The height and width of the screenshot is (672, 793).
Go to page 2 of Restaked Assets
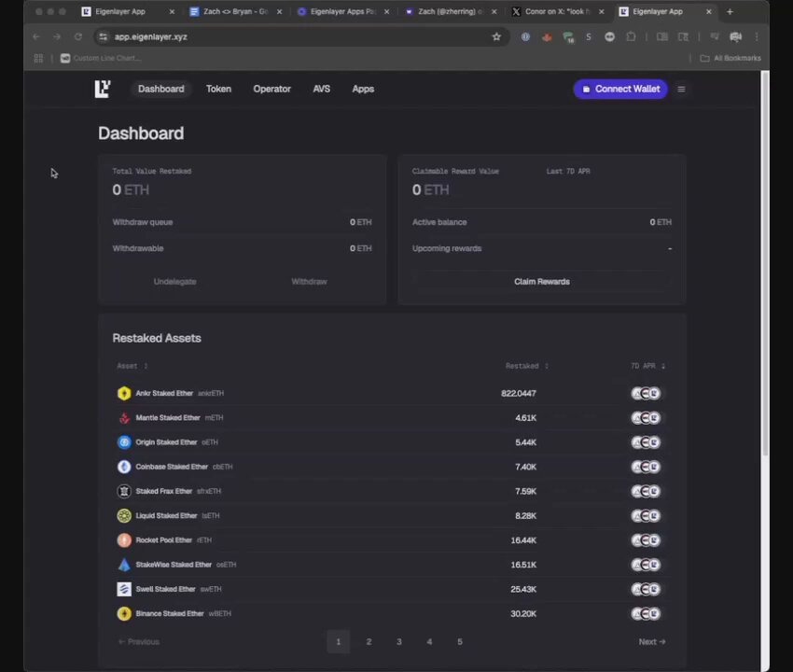coord(369,641)
